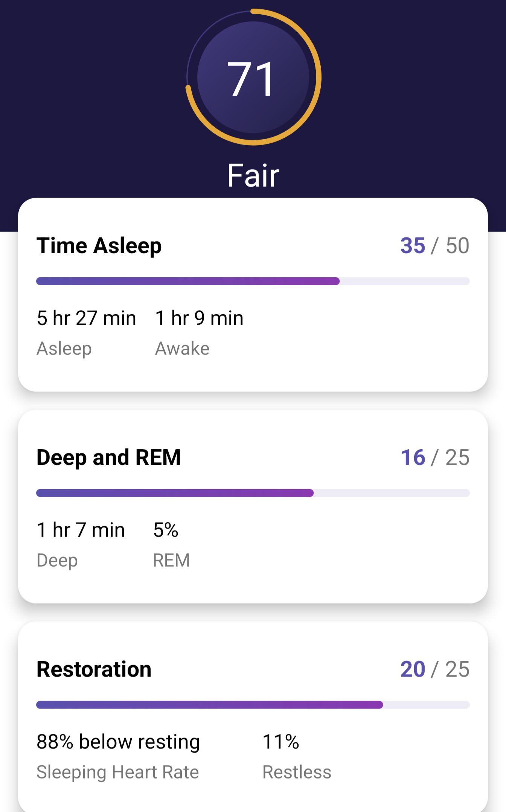The width and height of the screenshot is (506, 812).
Task: Select the 88% below resting value
Action: click(118, 742)
